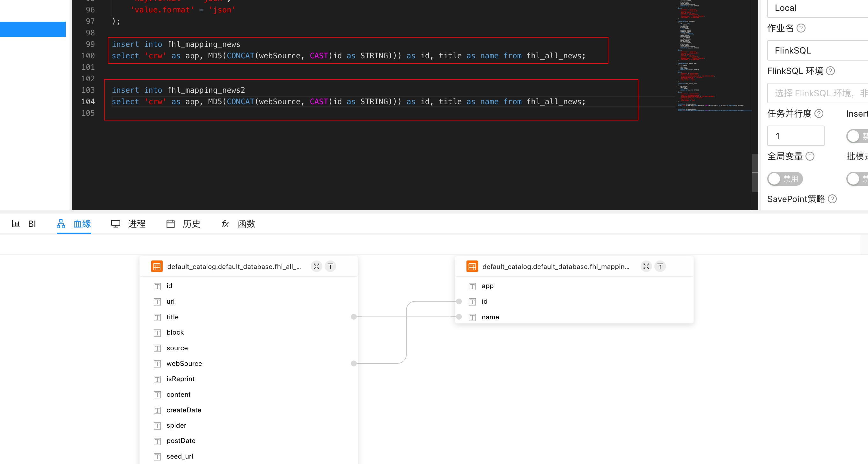Click the 任务并行度 value field
868x464 pixels.
click(796, 136)
